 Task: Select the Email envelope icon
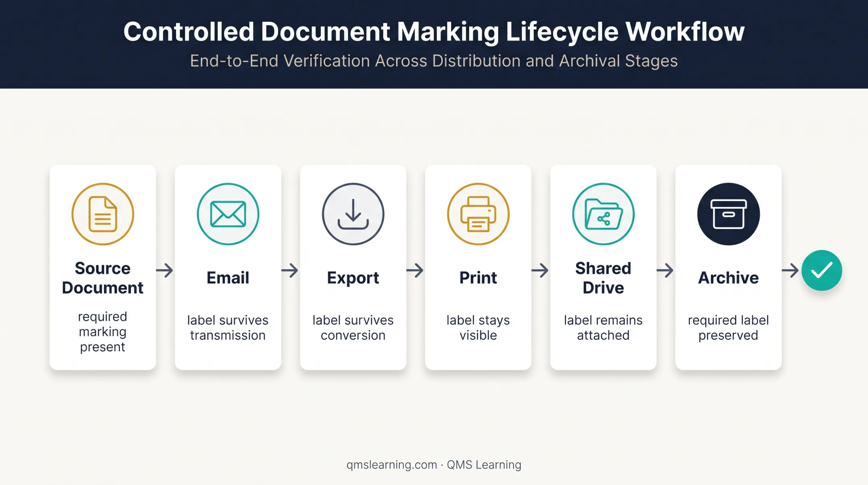click(x=228, y=214)
